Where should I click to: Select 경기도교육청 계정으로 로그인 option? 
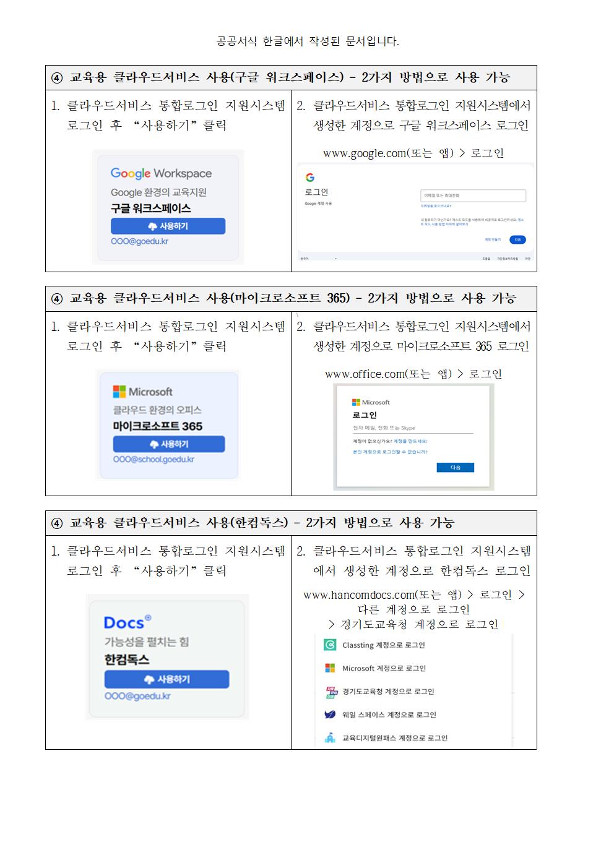pyautogui.click(x=379, y=692)
